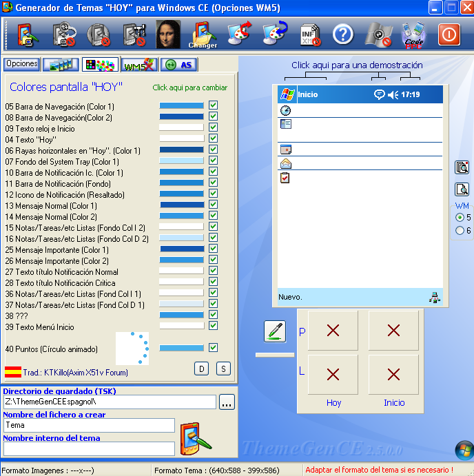Switch to the Opciones tab

22,64
